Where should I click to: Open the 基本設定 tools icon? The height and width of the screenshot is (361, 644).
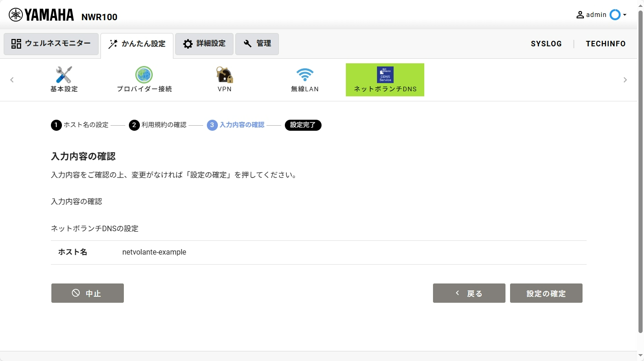click(x=64, y=75)
